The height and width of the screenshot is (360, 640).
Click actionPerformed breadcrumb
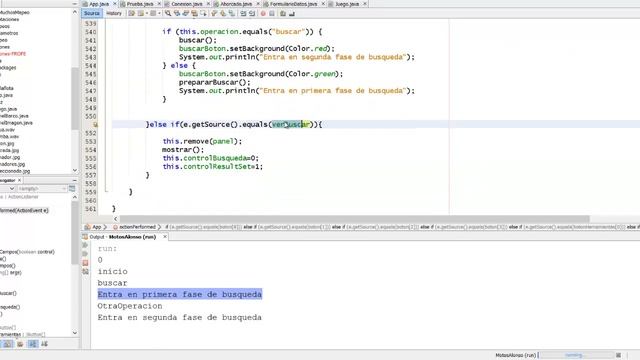(137, 227)
